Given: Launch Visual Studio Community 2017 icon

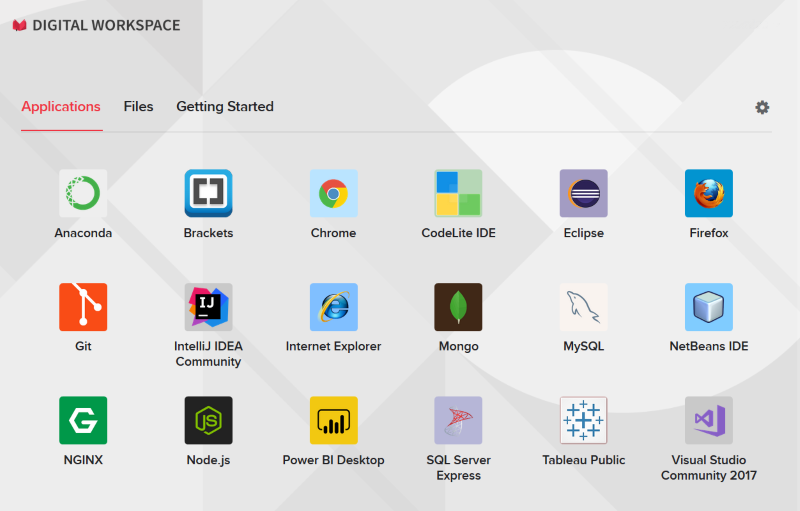Looking at the screenshot, I should (x=709, y=420).
